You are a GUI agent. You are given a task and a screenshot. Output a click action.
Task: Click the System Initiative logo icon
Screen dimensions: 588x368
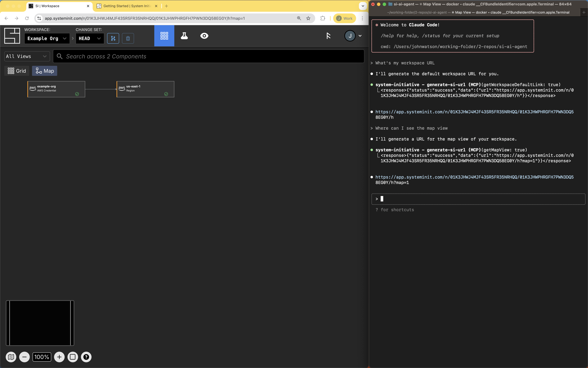(x=12, y=36)
